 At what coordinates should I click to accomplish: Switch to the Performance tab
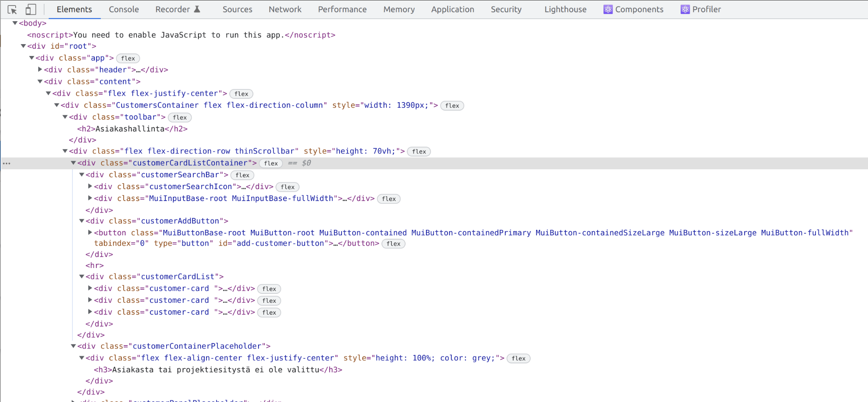click(x=342, y=9)
